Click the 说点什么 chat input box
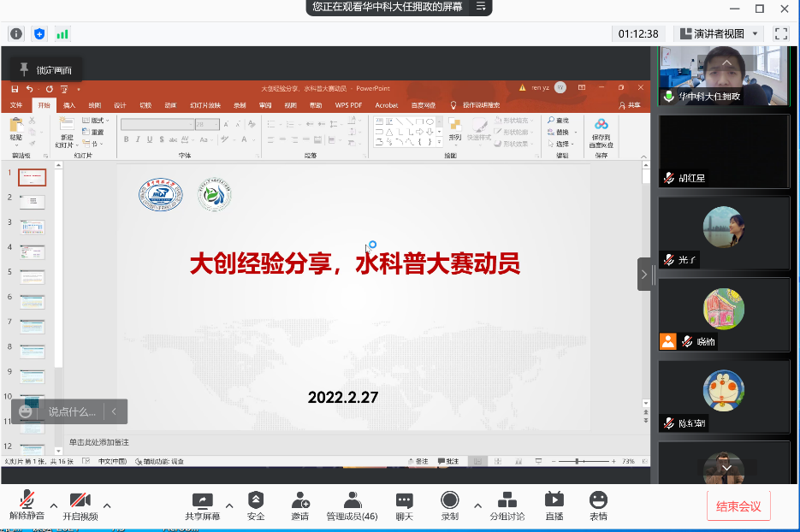 tap(71, 411)
